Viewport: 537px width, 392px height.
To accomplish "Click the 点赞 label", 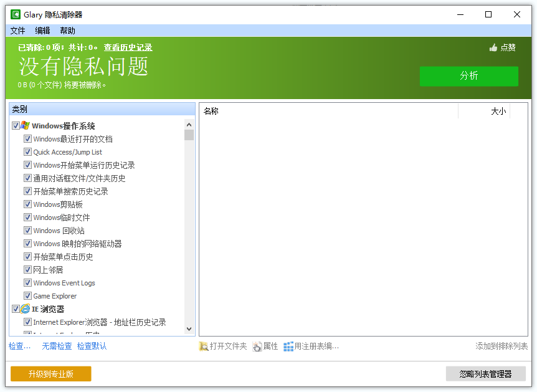I will point(508,47).
